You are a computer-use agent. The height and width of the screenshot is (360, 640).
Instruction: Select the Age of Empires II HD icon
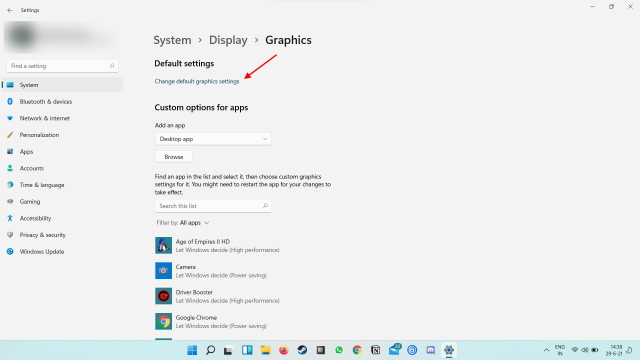163,246
